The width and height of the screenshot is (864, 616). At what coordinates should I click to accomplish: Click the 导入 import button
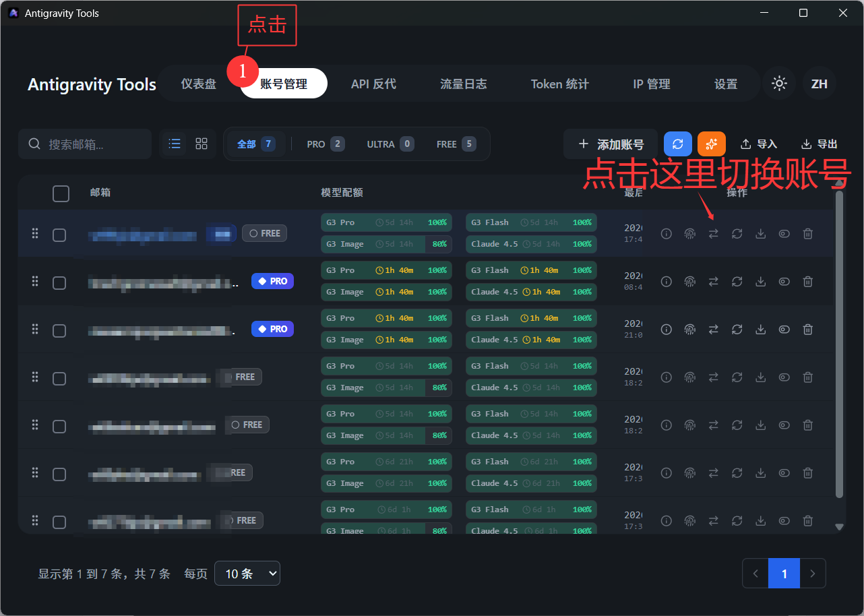pos(759,144)
